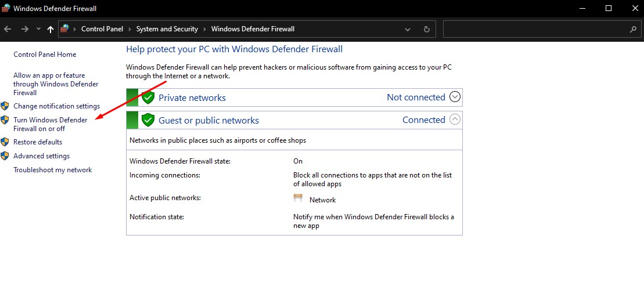This screenshot has width=644, height=308.
Task: Collapse the Guest or public networks section
Action: click(x=455, y=119)
